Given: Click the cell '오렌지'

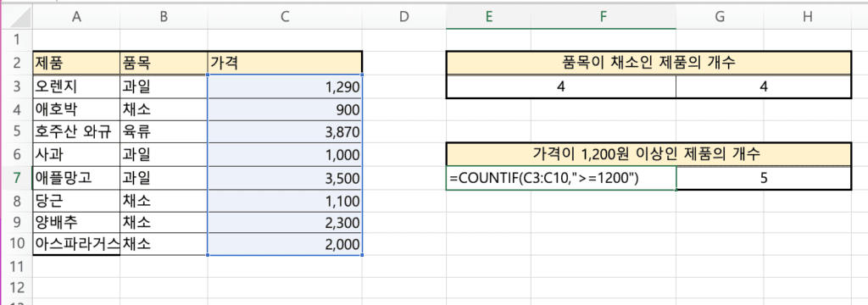Looking at the screenshot, I should click(76, 86).
